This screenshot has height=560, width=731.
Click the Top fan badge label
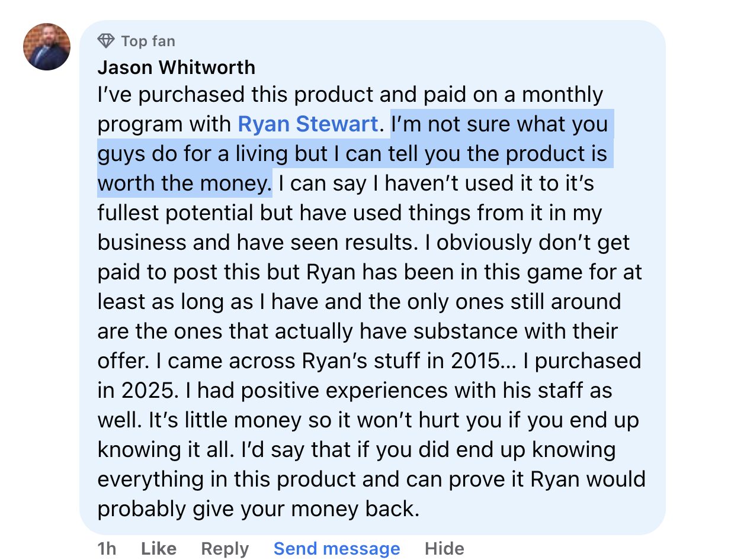click(x=148, y=41)
